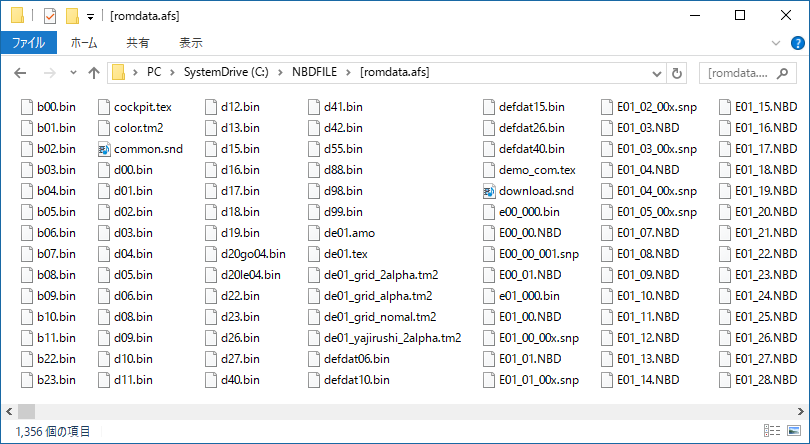
Task: Click the Properties quick access icon
Action: click(50, 16)
